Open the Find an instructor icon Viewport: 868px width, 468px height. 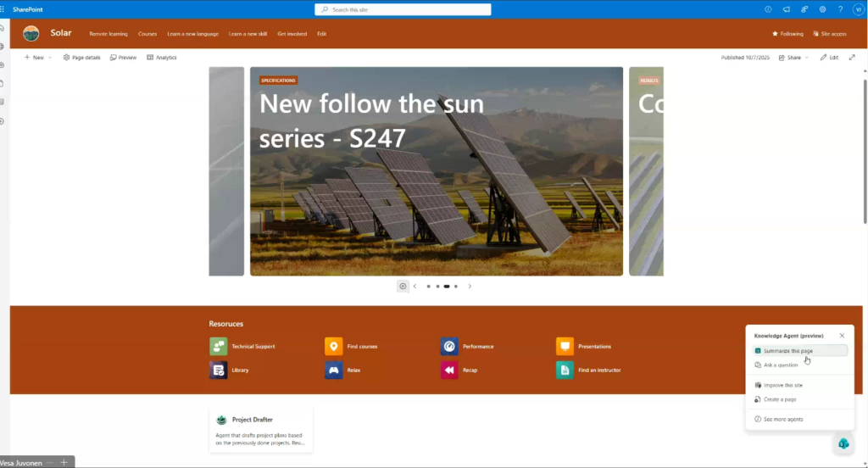tap(565, 370)
